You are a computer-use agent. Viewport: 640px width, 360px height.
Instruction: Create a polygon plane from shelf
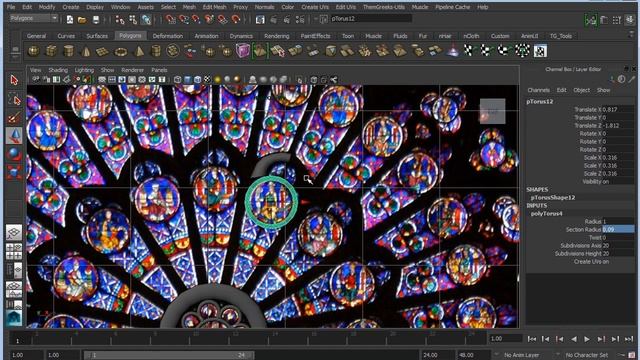tap(103, 51)
